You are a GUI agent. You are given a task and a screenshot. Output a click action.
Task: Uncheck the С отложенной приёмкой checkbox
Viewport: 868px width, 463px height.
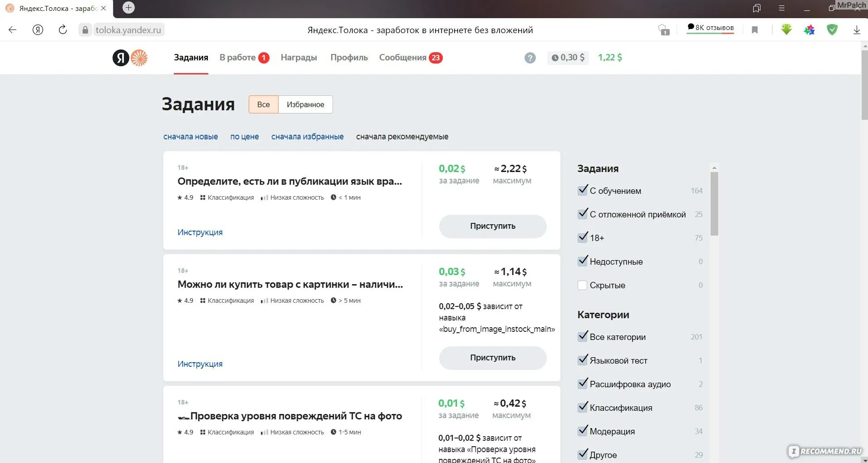click(583, 214)
